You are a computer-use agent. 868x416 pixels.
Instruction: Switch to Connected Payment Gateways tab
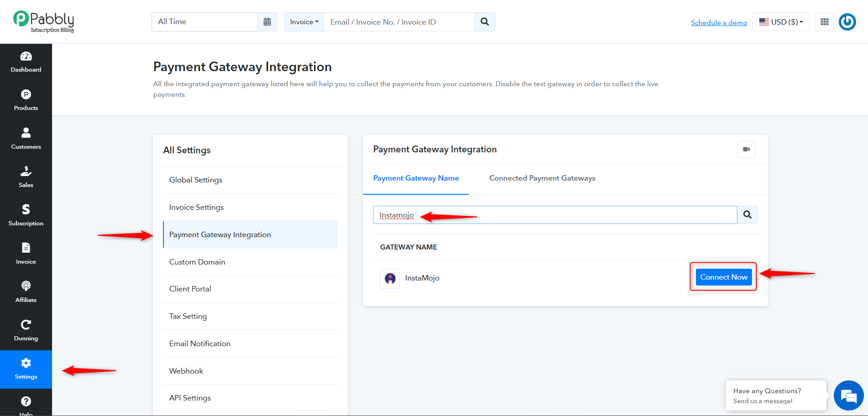click(542, 178)
